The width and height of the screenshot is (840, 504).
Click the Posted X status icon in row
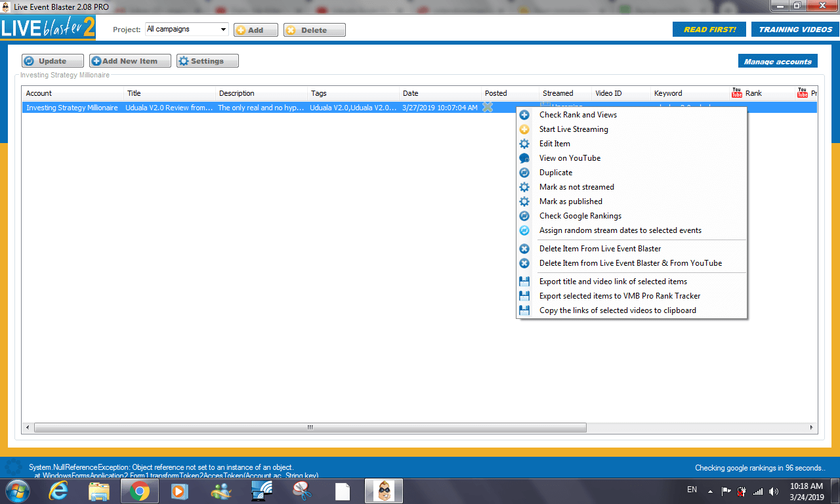pos(488,107)
